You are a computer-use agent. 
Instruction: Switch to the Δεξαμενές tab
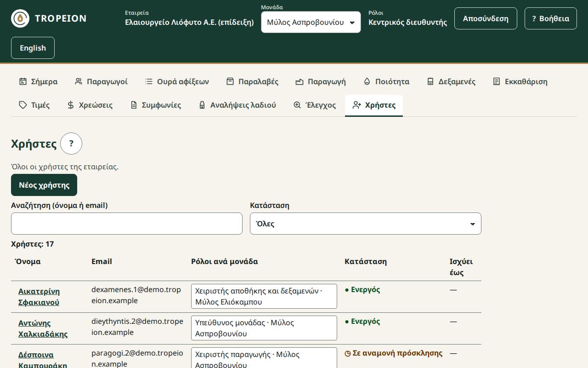coord(451,81)
